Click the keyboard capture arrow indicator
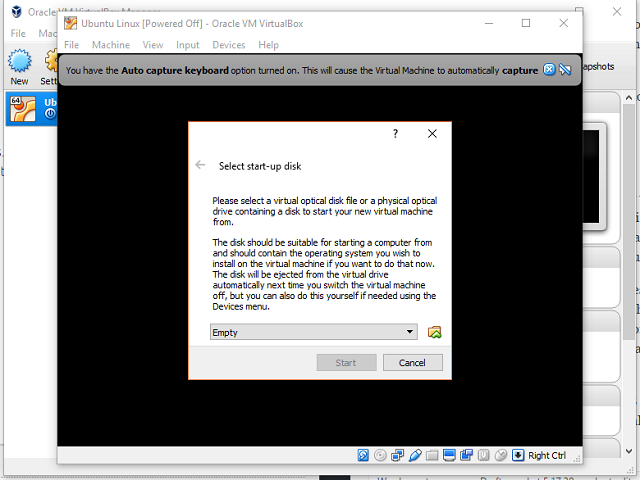Screen dimensions: 640x480 518,455
